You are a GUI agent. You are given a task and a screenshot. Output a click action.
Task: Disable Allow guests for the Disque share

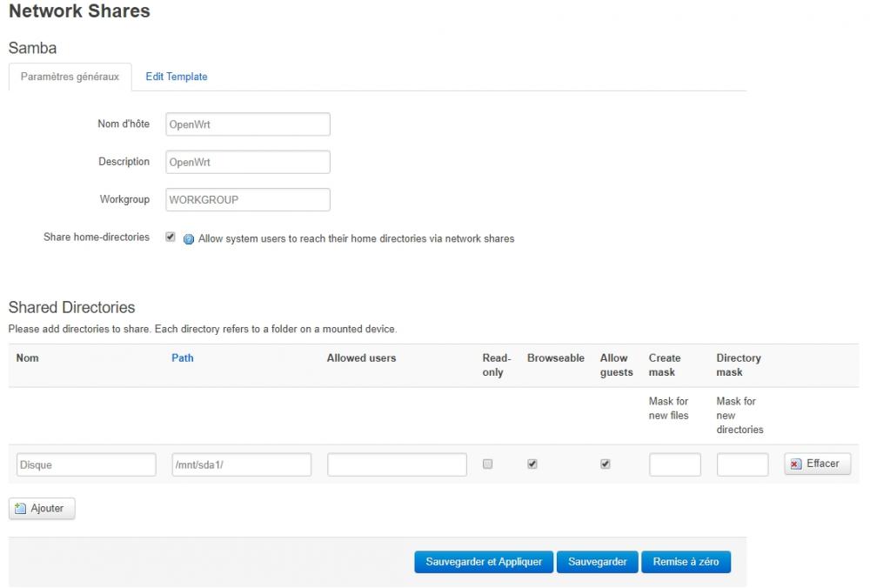point(606,464)
